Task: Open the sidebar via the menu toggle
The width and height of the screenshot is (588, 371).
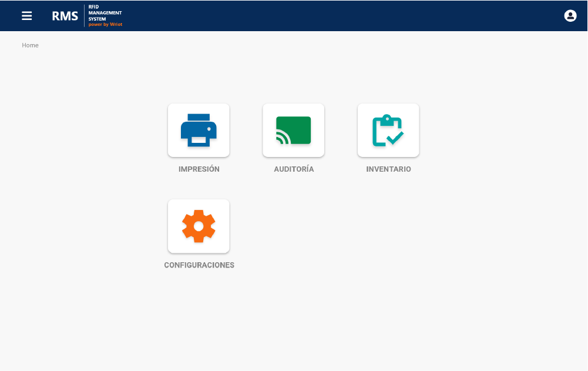Action: (x=27, y=16)
